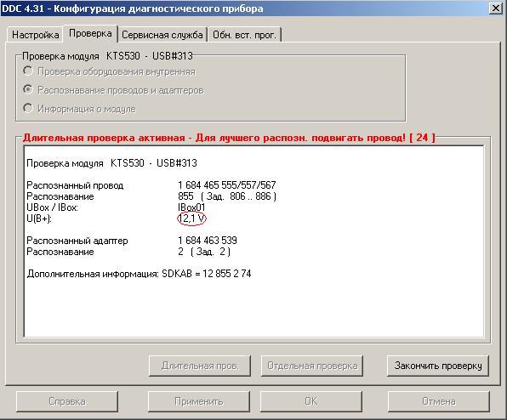Click cable number 1 684 465 555/557/567
Image resolution: width=507 pixels, height=420 pixels.
pos(226,185)
